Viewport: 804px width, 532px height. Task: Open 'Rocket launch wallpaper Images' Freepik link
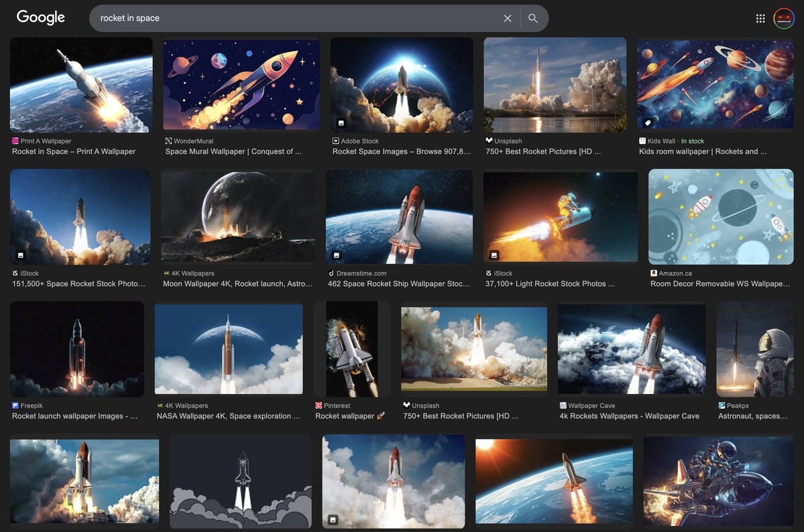pyautogui.click(x=75, y=416)
